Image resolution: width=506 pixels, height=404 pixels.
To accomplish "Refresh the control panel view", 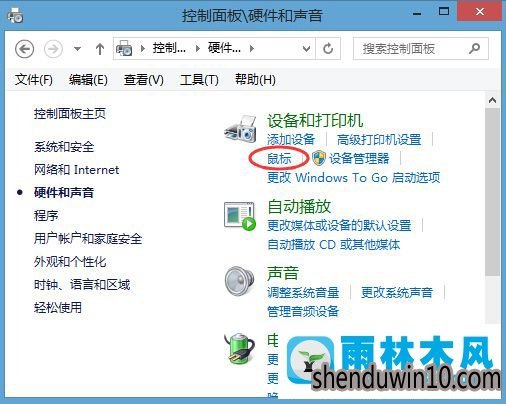I will [x=328, y=49].
